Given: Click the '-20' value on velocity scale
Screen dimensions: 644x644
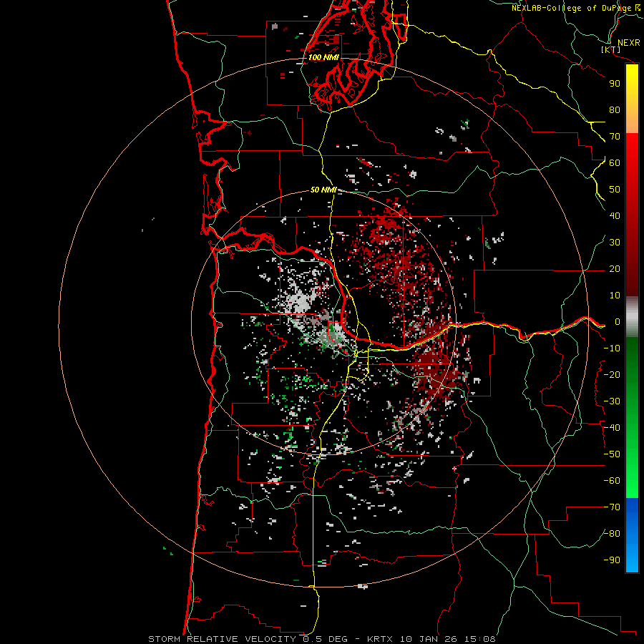Looking at the screenshot, I should 612,375.
